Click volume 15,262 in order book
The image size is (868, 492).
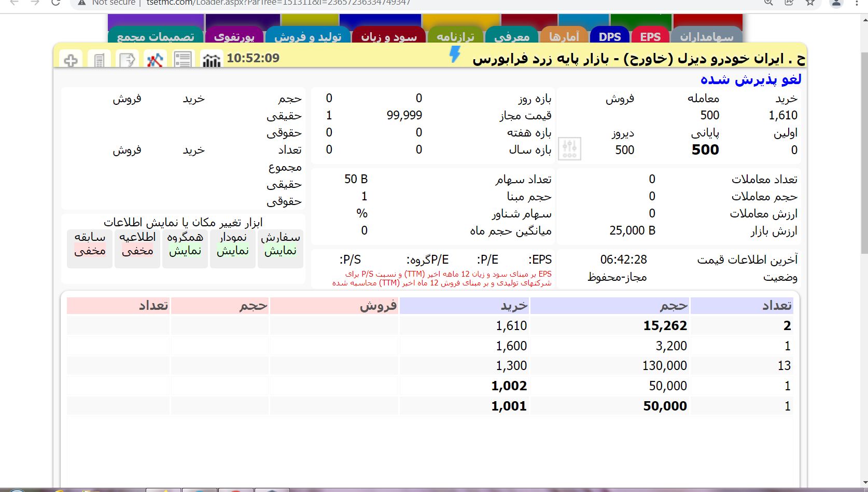[665, 325]
